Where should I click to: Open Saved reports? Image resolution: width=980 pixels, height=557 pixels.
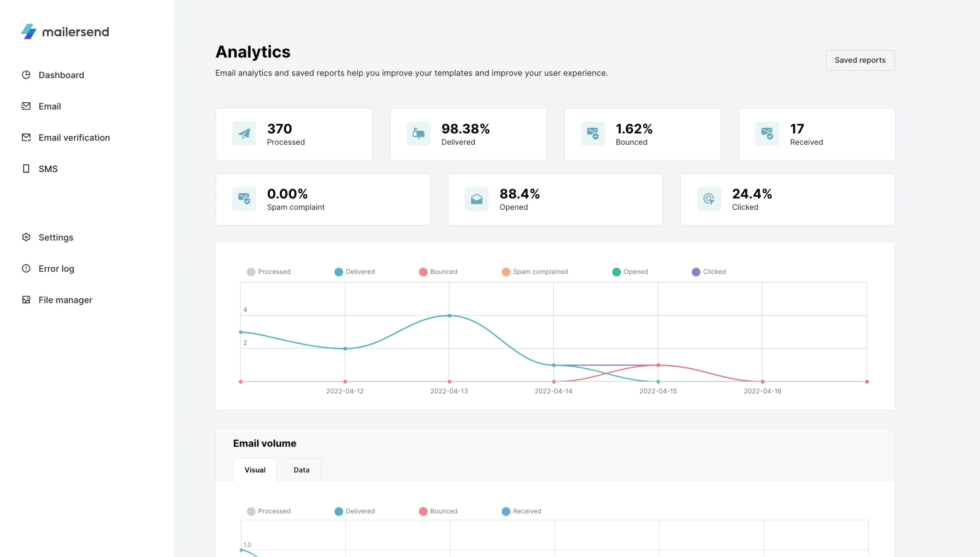coord(860,60)
